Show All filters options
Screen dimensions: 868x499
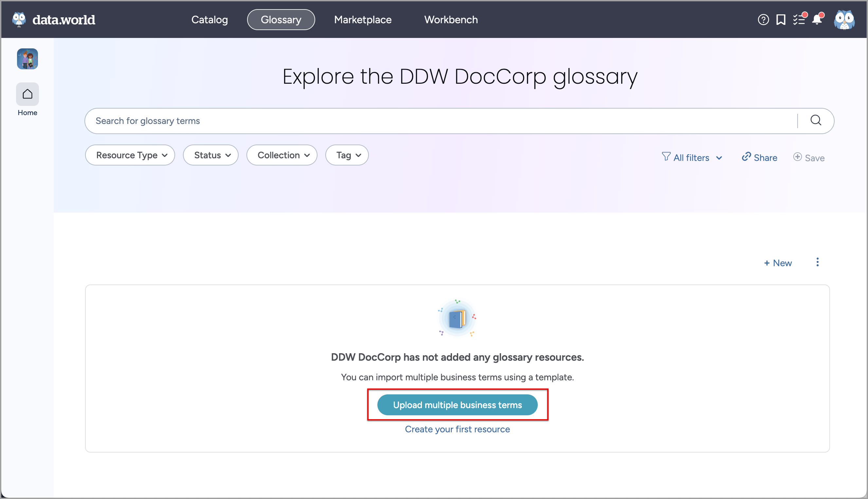coord(692,157)
